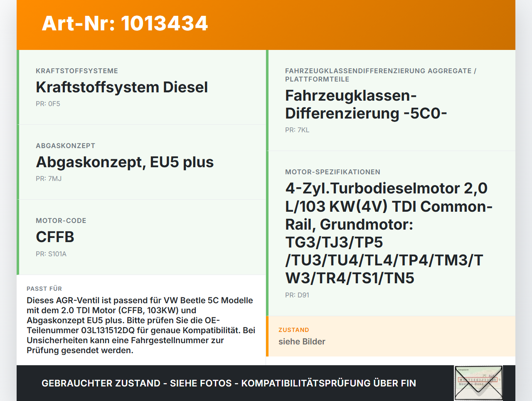Select the AGR-Ventil compatibility description paragraph
The width and height of the screenshot is (532, 401).
pyautogui.click(x=141, y=325)
